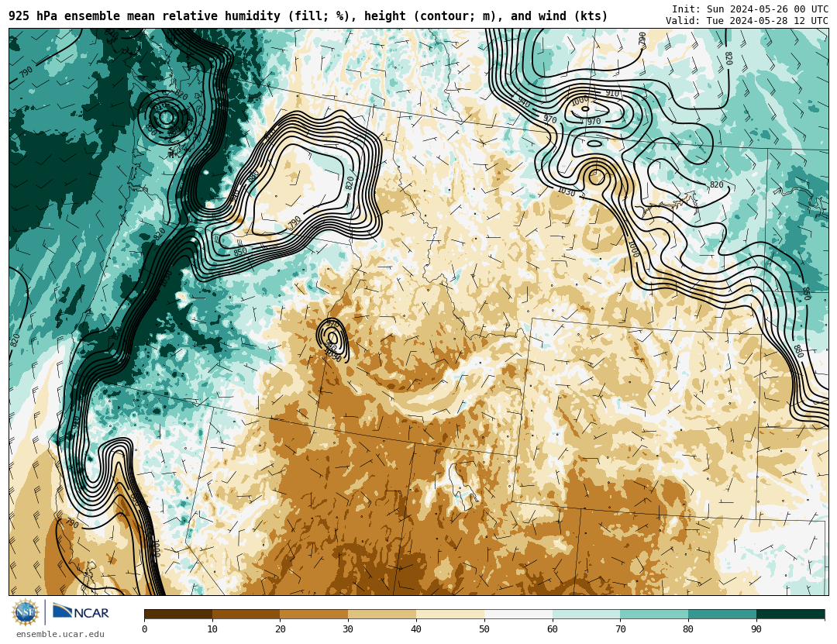Screen dimensions: 837x644
Task: Click the 20-30 colorbar swatch
Action: [x=314, y=614]
